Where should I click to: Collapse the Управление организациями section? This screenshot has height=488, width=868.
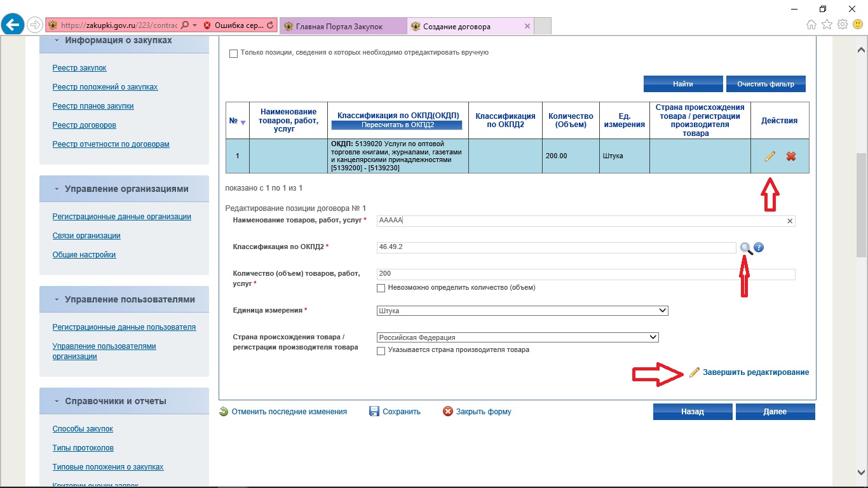point(57,189)
